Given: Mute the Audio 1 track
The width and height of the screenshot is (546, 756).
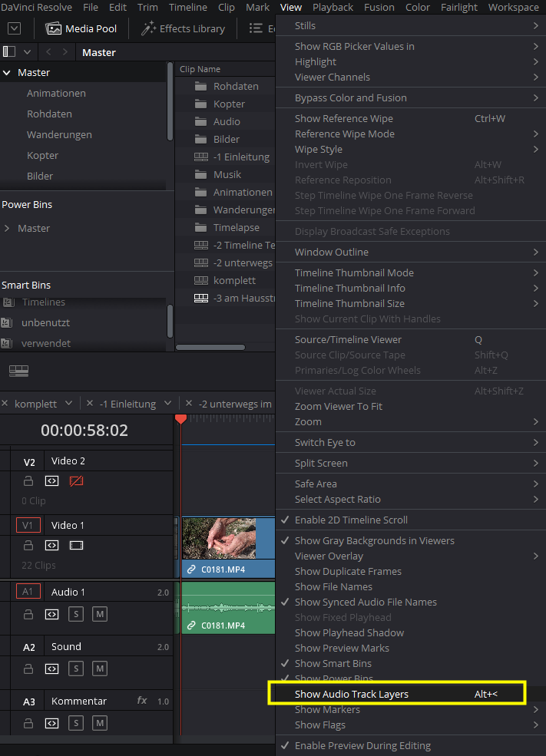Looking at the screenshot, I should [99, 614].
